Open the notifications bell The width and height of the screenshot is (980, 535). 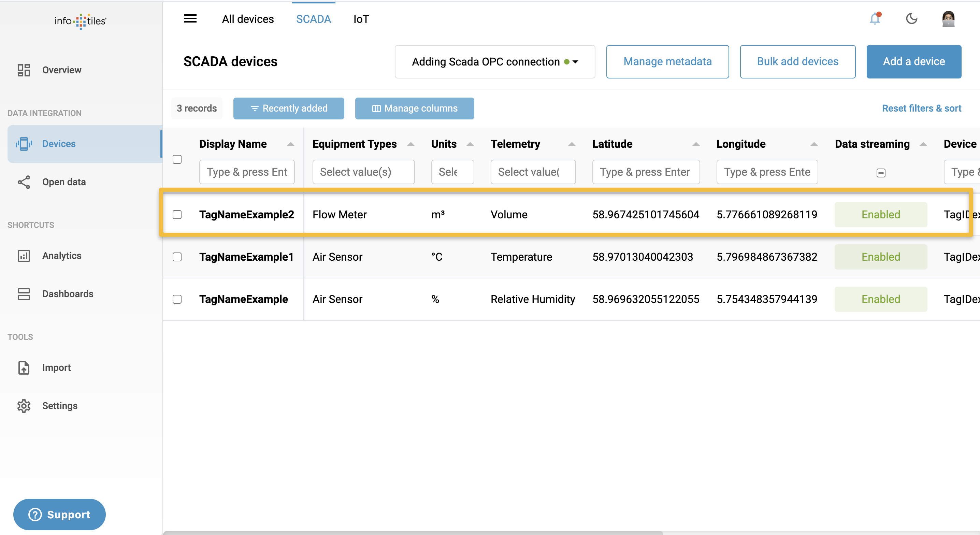pos(875,18)
